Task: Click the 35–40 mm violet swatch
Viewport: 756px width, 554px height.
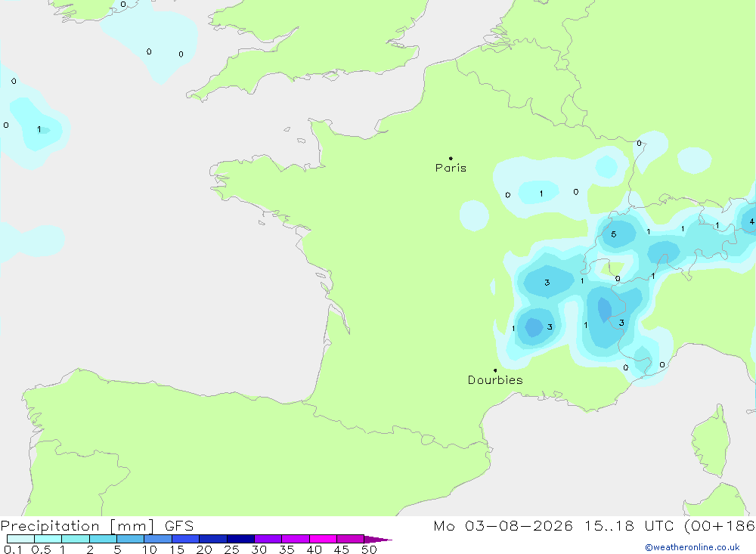Action: [296, 539]
